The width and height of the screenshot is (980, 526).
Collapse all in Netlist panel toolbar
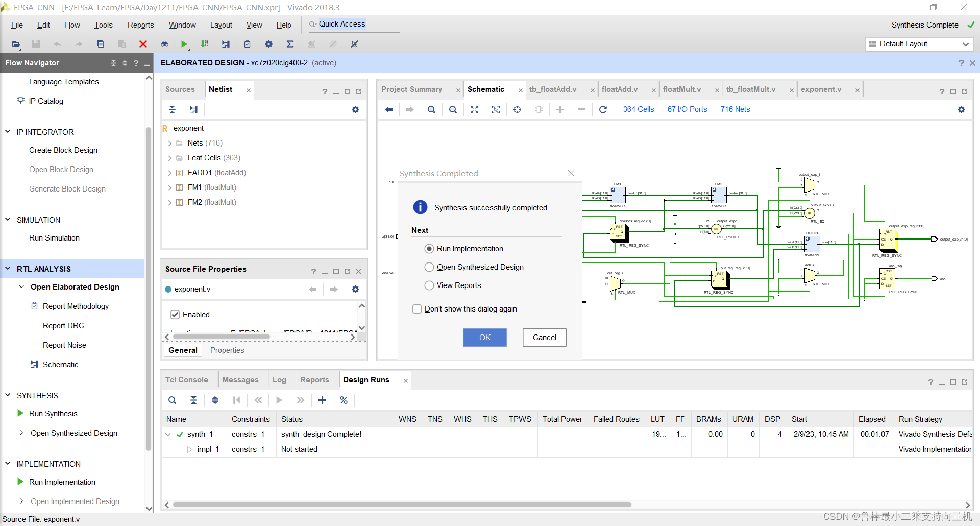[x=172, y=109]
